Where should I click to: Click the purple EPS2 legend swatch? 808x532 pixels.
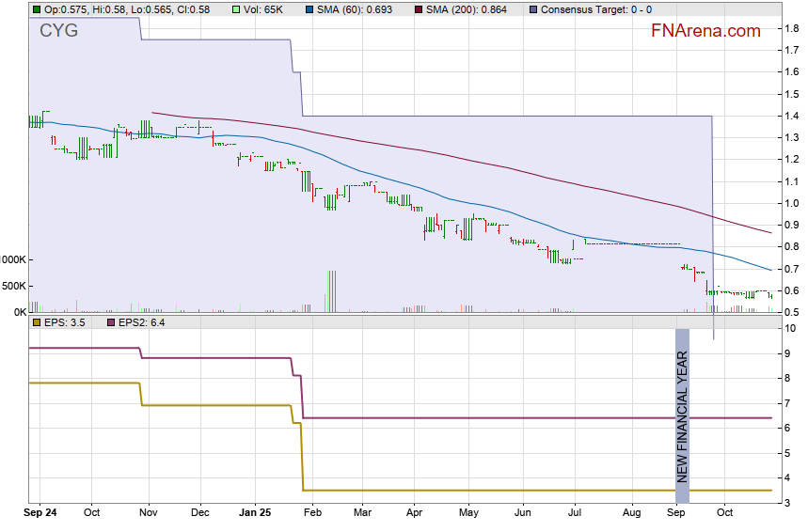(x=109, y=322)
